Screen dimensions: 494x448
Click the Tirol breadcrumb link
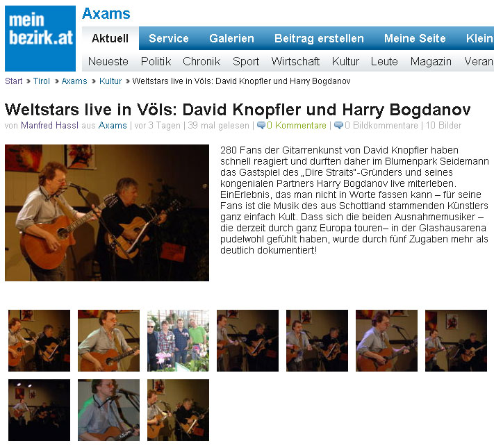(x=42, y=81)
